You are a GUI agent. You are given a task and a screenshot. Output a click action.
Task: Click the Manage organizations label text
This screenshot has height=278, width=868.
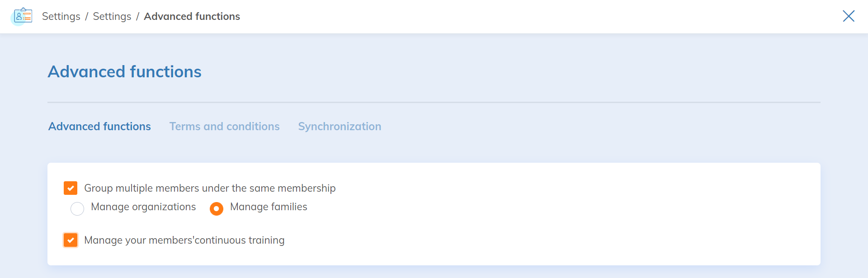click(143, 207)
